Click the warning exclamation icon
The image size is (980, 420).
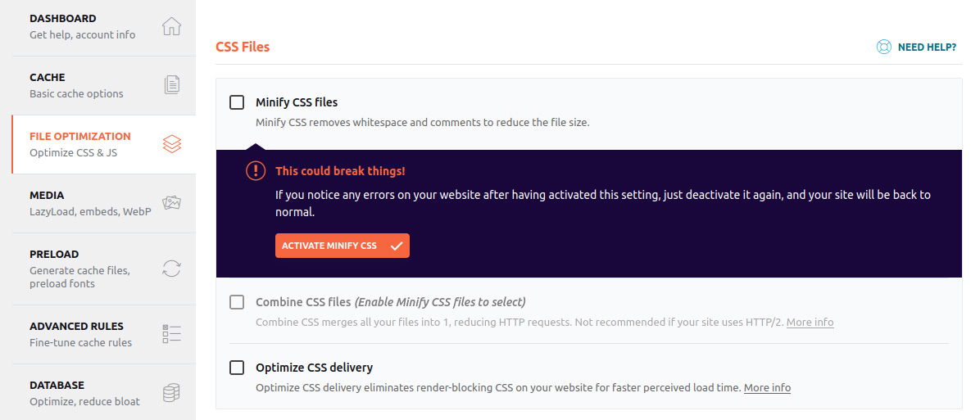[x=256, y=171]
